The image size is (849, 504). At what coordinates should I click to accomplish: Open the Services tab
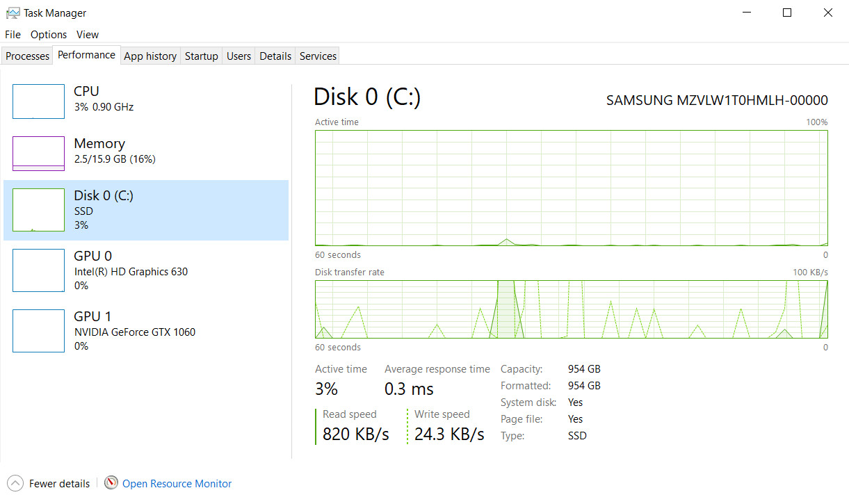[x=318, y=56]
